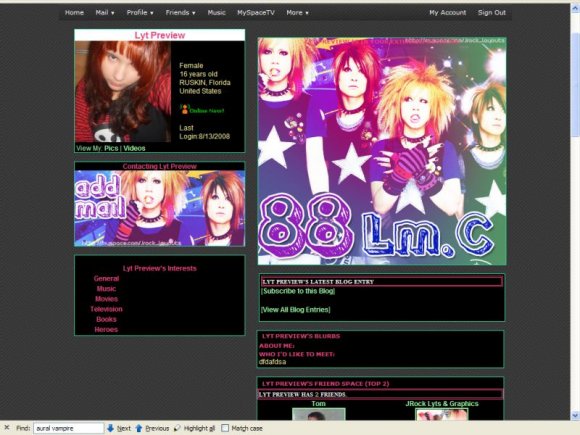The image size is (580, 435).
Task: Click 'RUSKIN, Florida' location text
Action: click(205, 82)
